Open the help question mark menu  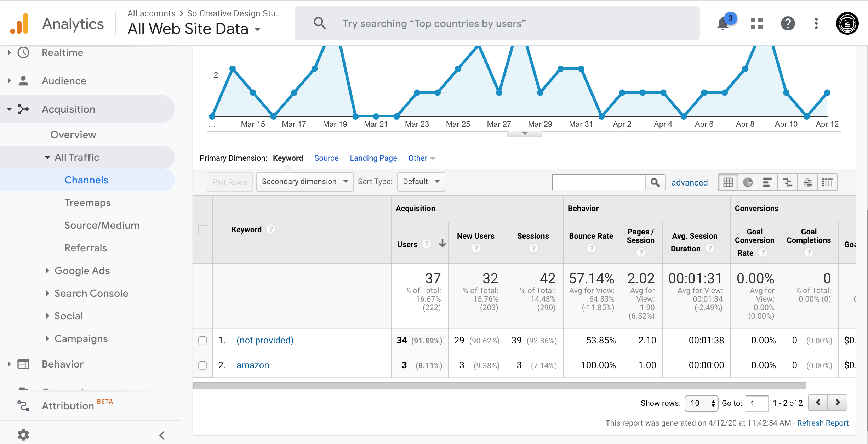788,24
